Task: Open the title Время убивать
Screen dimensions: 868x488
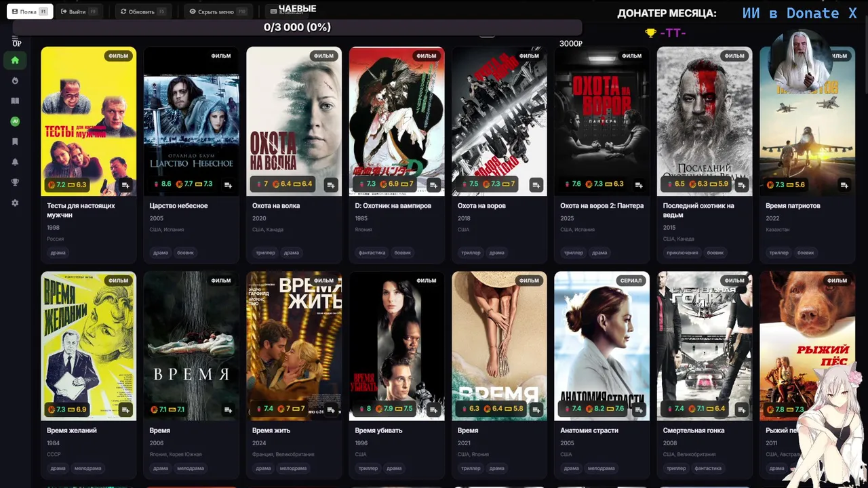Action: 378,431
